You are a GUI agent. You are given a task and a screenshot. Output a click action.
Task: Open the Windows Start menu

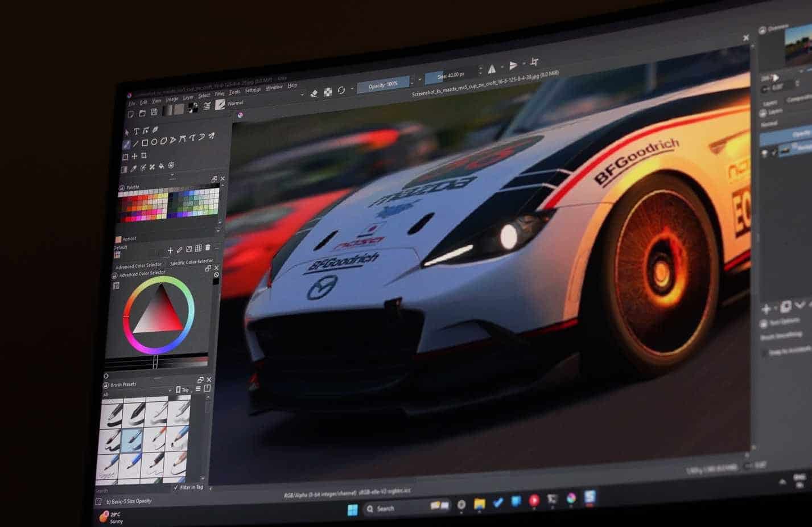point(353,509)
